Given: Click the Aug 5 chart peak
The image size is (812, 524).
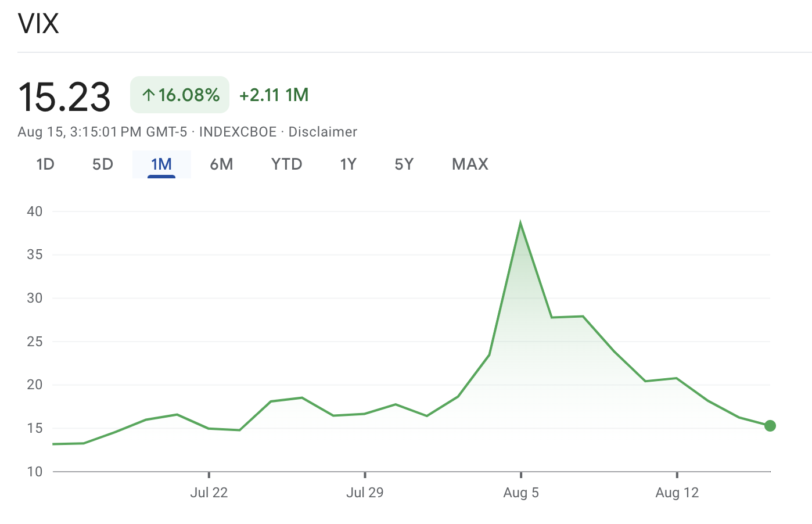Looking at the screenshot, I should pyautogui.click(x=520, y=224).
